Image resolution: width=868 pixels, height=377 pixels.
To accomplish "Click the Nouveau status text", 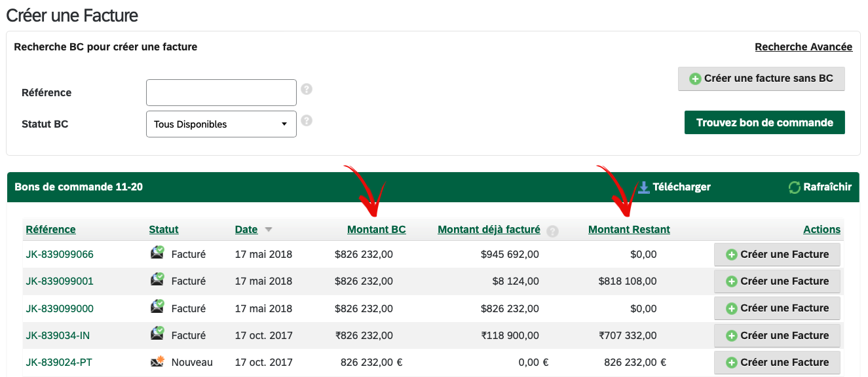I will point(192,362).
